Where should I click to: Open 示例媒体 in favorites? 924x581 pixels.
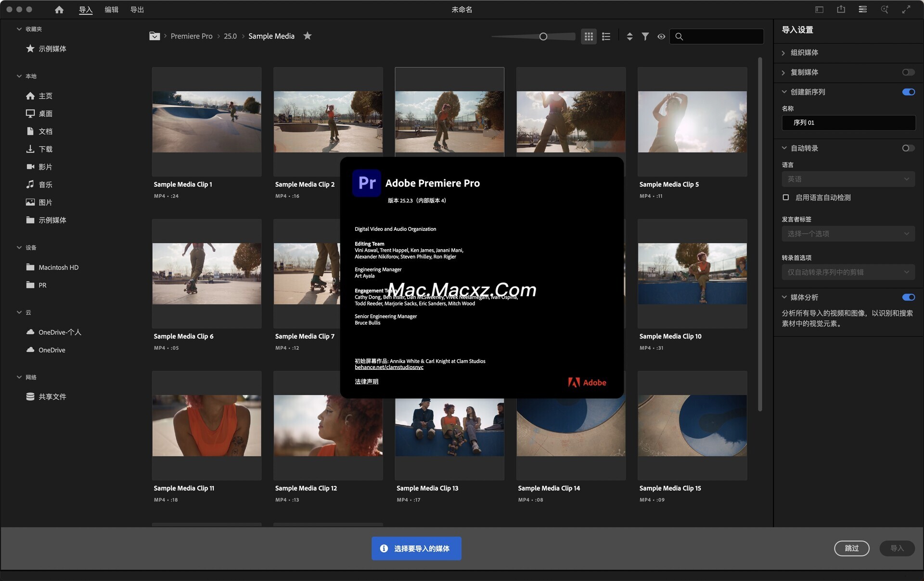click(46, 49)
